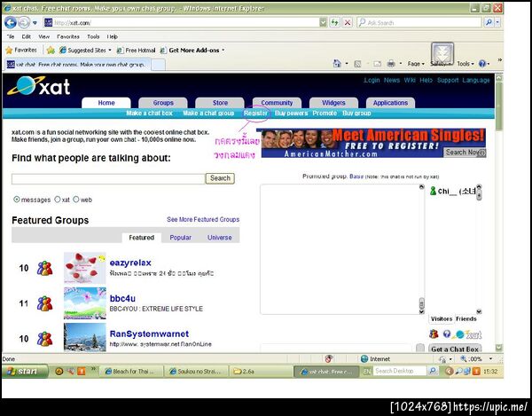Select the xat radio button
This screenshot has height=416, width=532.
point(58,200)
